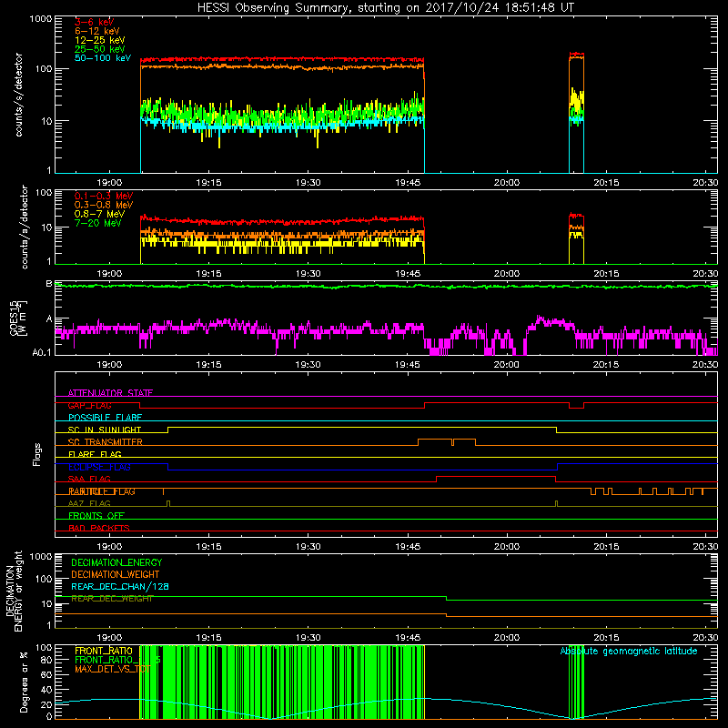The height and width of the screenshot is (728, 728).
Task: Select the 0.1-0.3 MeV legend label
Action: pos(104,196)
